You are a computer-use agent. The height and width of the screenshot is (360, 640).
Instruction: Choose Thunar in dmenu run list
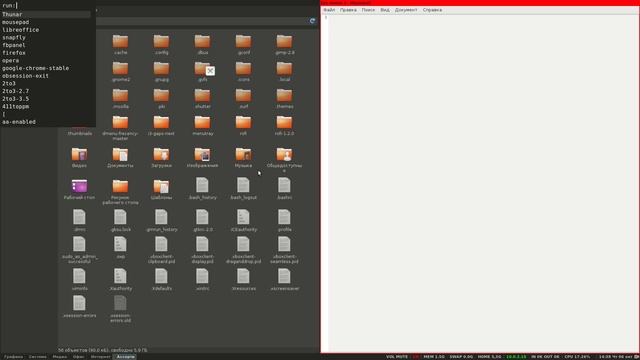point(45,14)
